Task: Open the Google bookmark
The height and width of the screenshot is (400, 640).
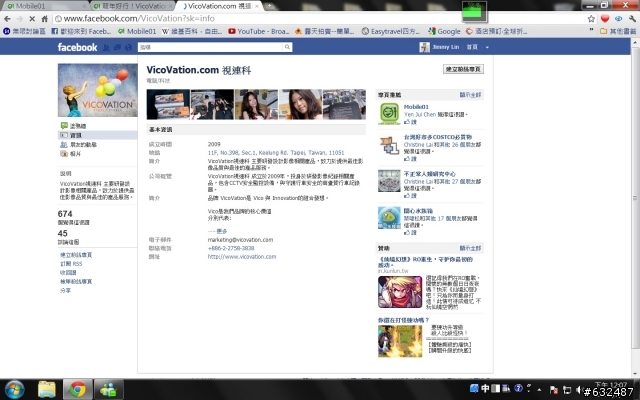Action: click(x=444, y=31)
